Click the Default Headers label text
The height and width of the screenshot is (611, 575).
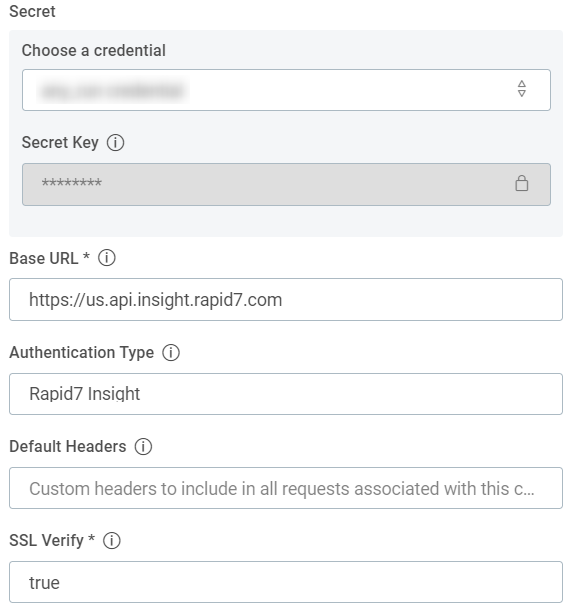(68, 447)
